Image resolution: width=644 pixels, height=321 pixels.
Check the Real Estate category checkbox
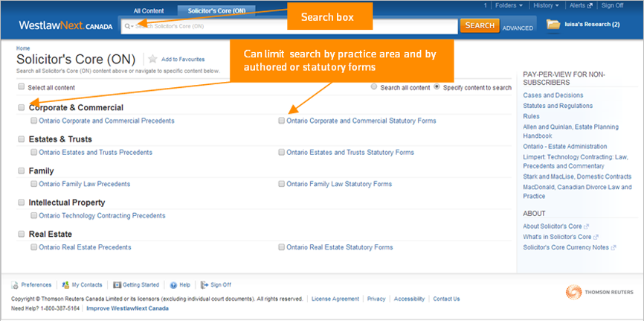tap(22, 234)
